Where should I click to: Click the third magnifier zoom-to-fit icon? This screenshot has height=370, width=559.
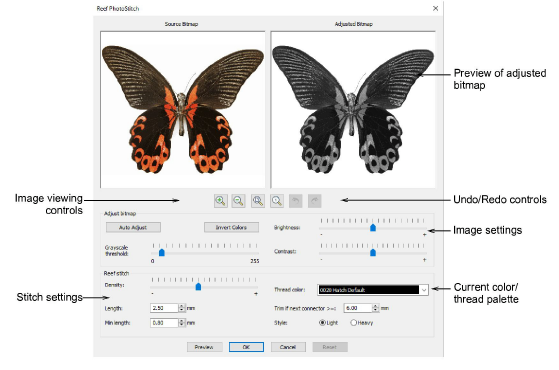(x=258, y=201)
